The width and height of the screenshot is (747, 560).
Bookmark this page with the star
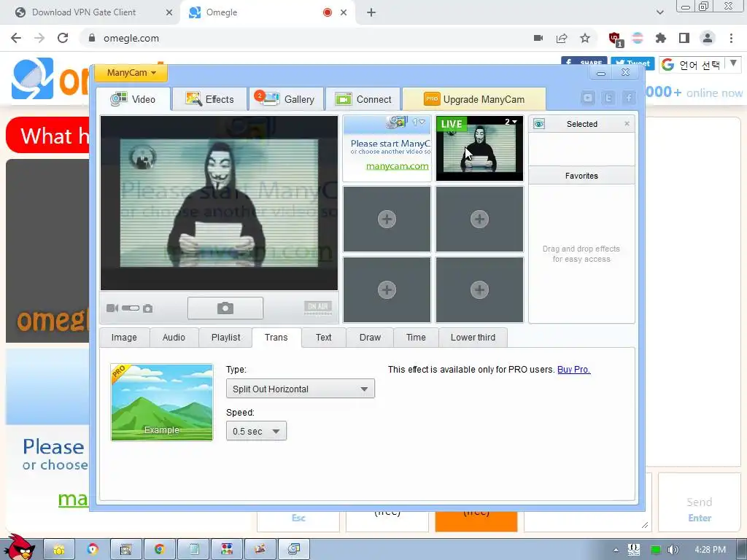585,38
